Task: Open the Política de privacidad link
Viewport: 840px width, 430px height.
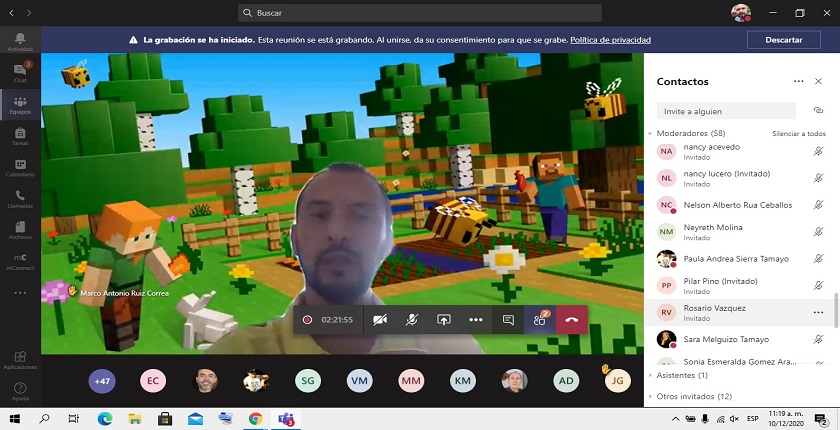Action: (610, 40)
